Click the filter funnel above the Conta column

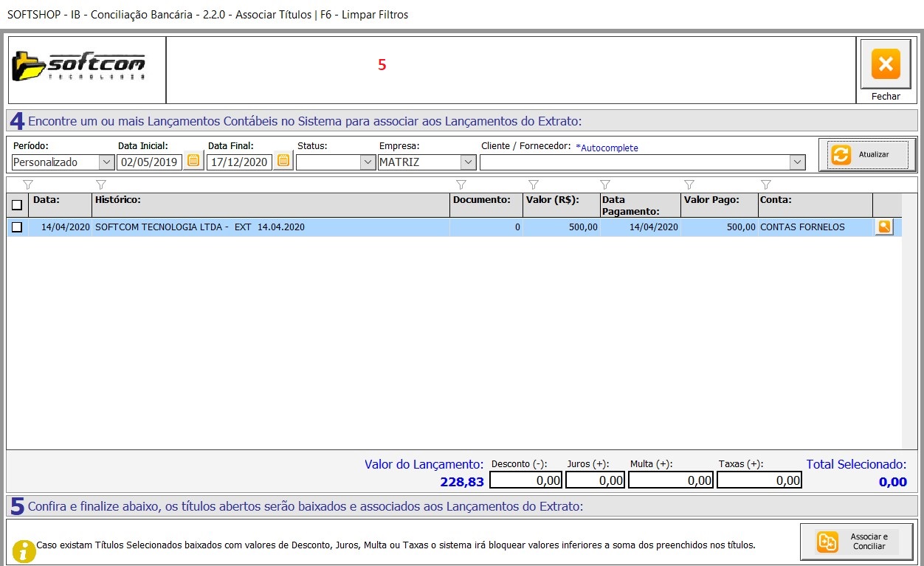click(765, 184)
